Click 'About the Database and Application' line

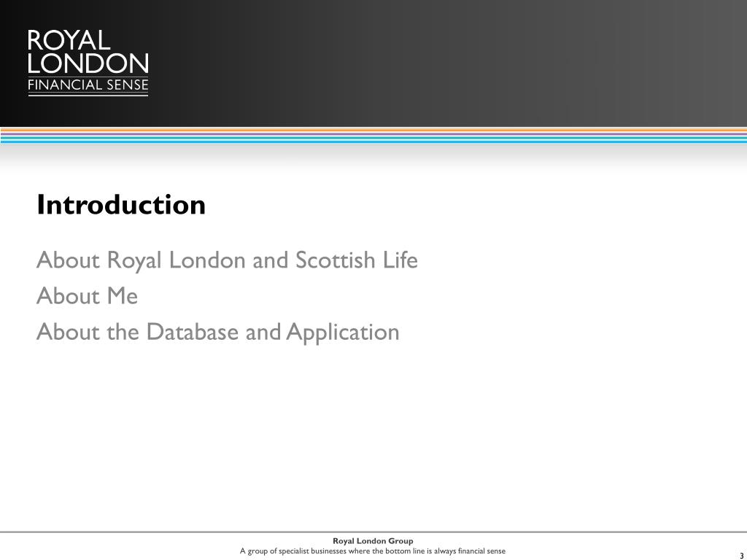click(218, 332)
